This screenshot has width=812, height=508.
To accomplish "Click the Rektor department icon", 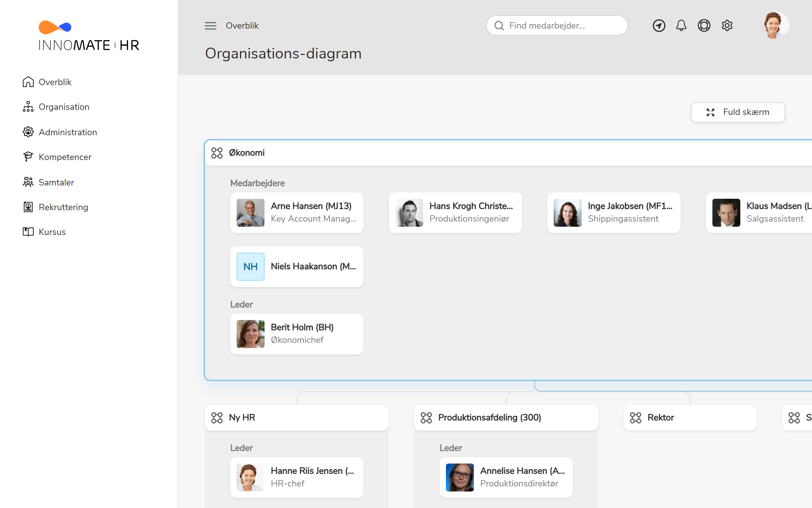I will click(x=636, y=418).
